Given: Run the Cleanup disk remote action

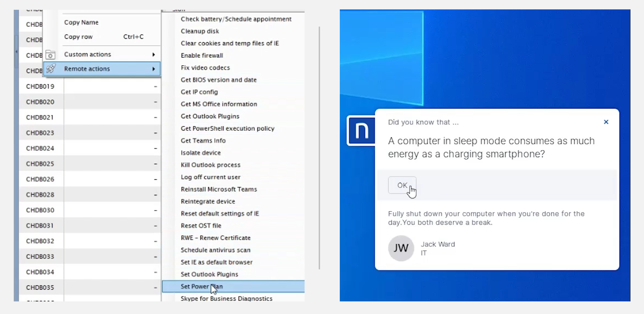Looking at the screenshot, I should [x=200, y=31].
